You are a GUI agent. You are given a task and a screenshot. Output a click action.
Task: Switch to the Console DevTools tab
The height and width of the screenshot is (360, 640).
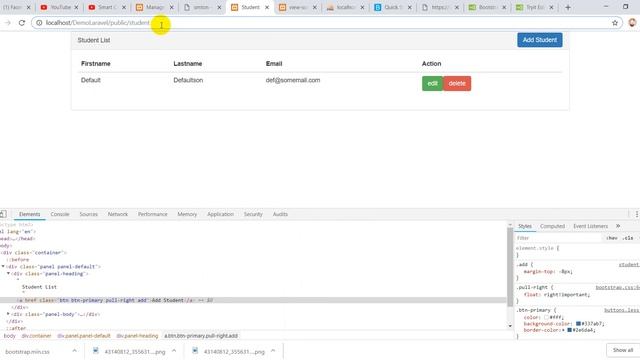coord(60,214)
